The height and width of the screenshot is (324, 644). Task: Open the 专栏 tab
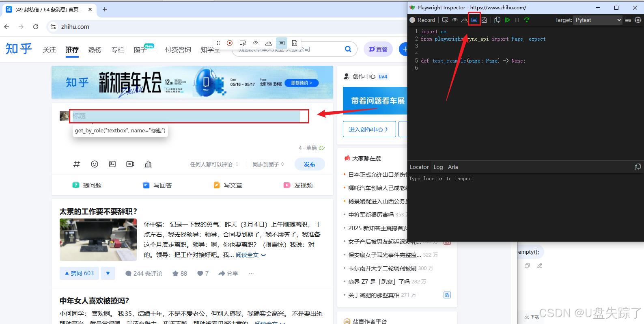tap(118, 50)
